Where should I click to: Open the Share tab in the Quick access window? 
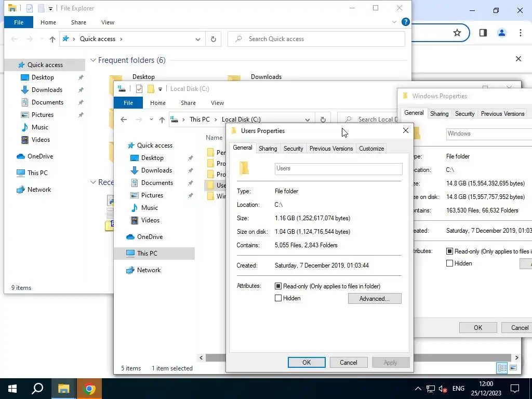coord(78,22)
